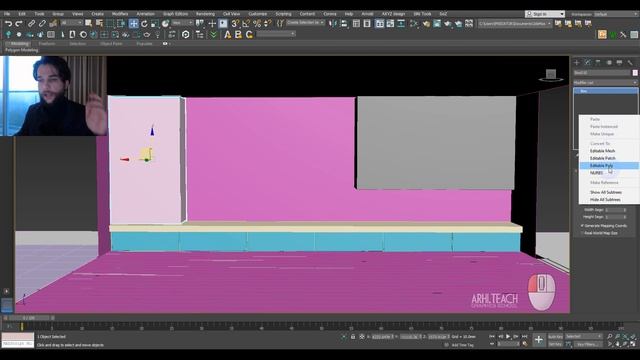The image size is (640, 360).
Task: Expand the Modifier List dropdown
Action: pyautogui.click(x=605, y=82)
